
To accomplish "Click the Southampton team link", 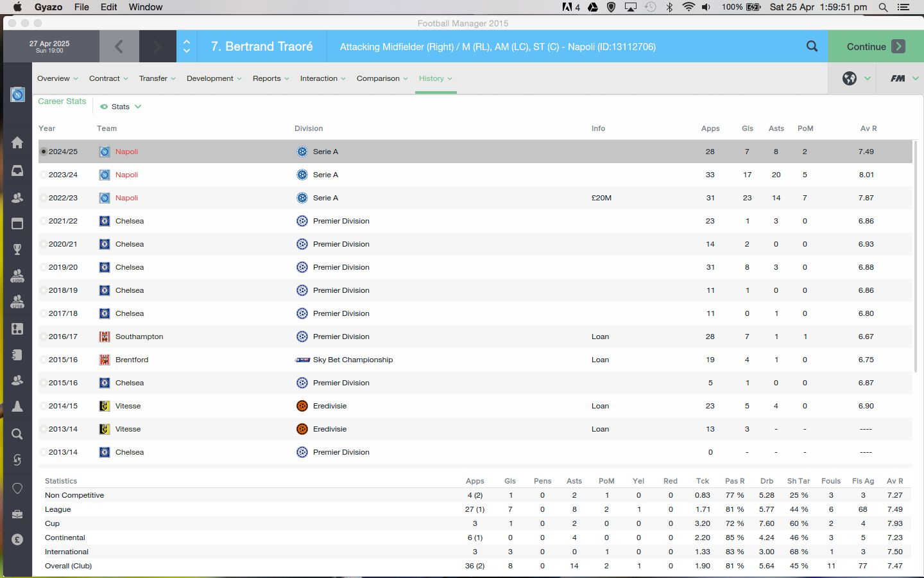I will click(139, 337).
